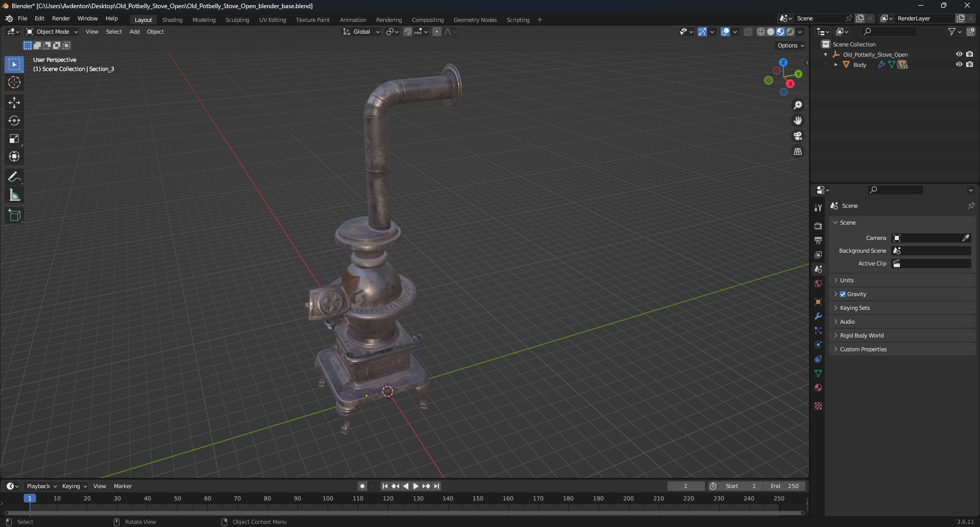Expand the Body object tree row

(x=836, y=65)
